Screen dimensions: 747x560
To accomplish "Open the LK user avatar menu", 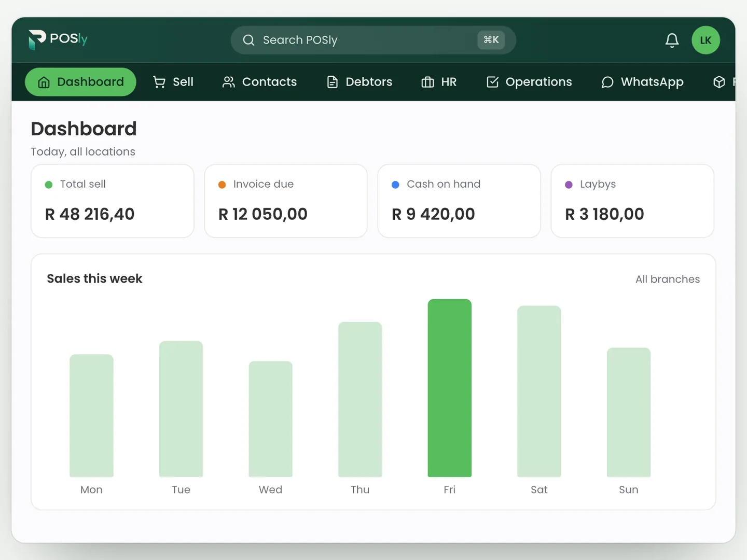I will pyautogui.click(x=706, y=40).
